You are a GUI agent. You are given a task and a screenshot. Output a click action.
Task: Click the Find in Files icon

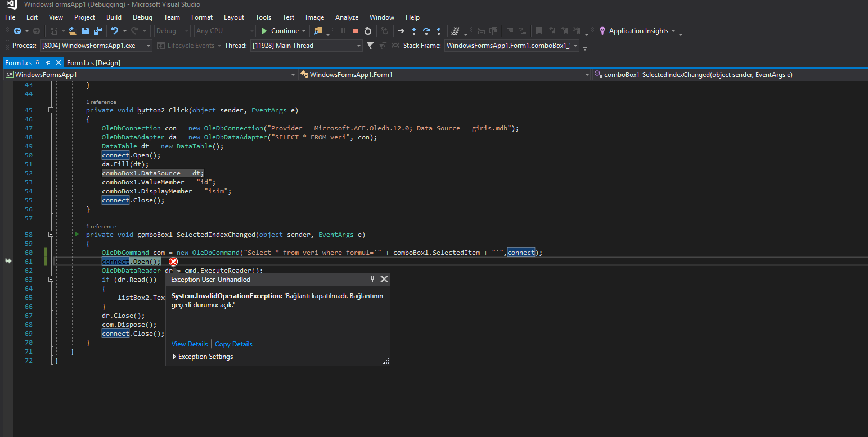coord(318,31)
